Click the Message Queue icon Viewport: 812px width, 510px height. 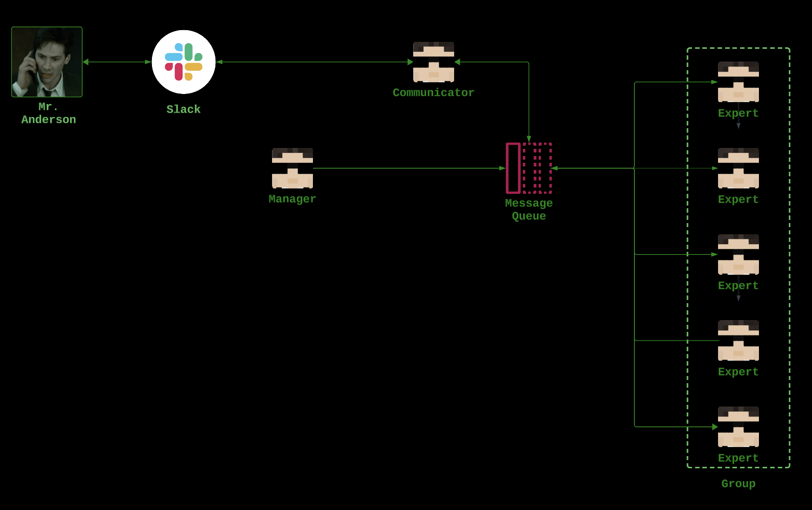pos(529,168)
